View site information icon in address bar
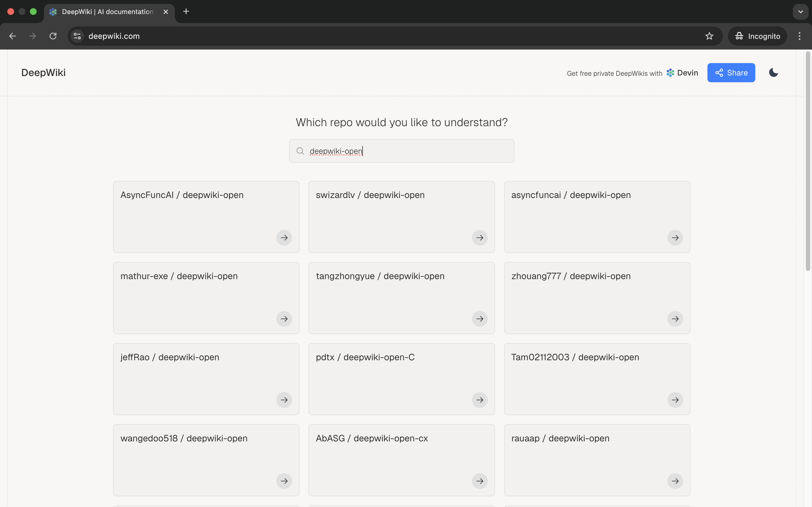Screen dimensions: 812x507 78,36
